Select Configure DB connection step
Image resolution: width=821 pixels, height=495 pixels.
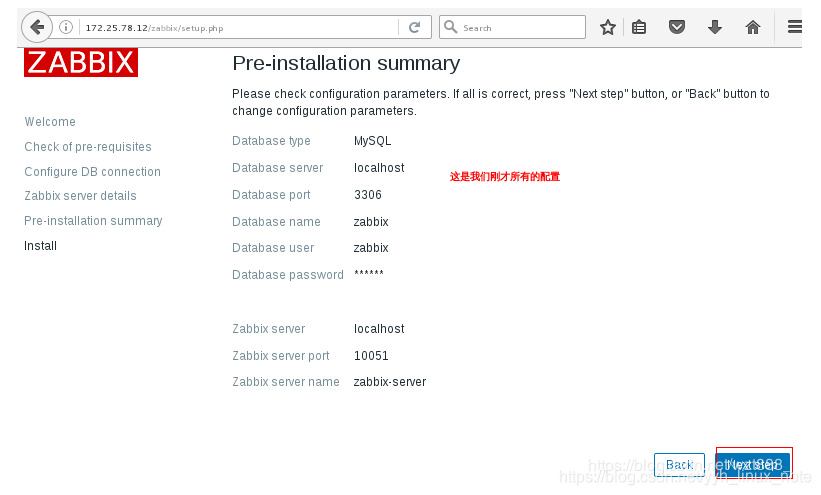coord(93,172)
